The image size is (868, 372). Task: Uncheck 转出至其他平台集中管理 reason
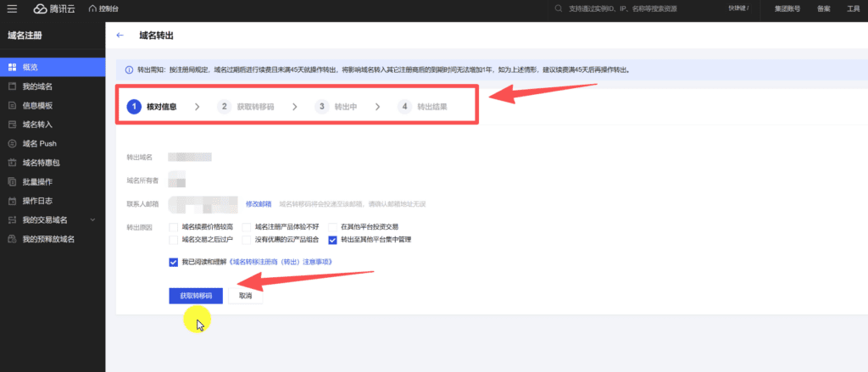point(332,240)
